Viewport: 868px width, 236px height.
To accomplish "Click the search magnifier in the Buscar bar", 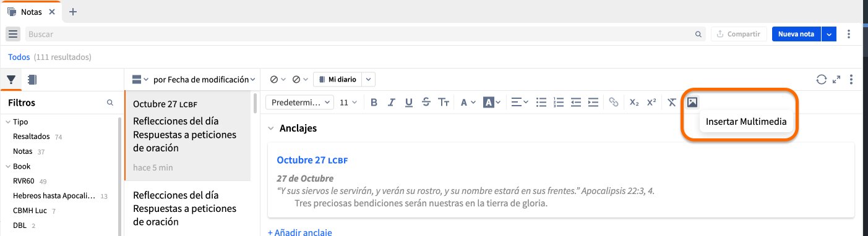I will [698, 34].
